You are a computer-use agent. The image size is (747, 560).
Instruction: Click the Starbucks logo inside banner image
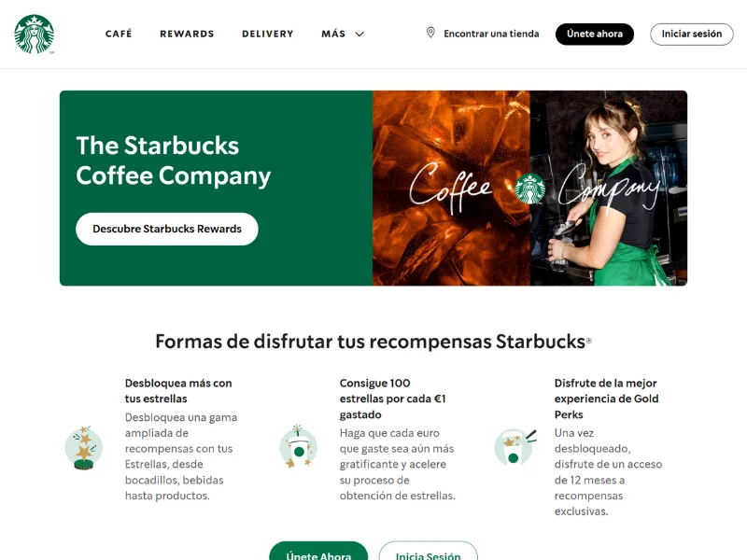click(x=529, y=189)
